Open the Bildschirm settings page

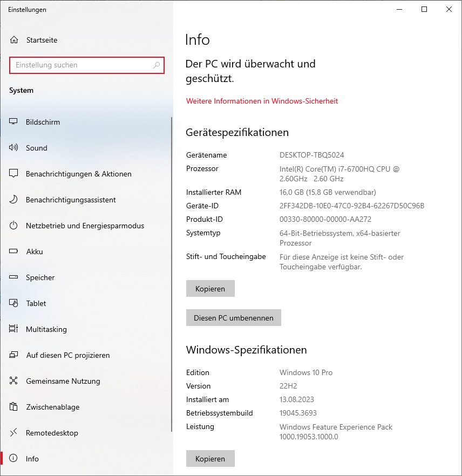tap(86, 122)
